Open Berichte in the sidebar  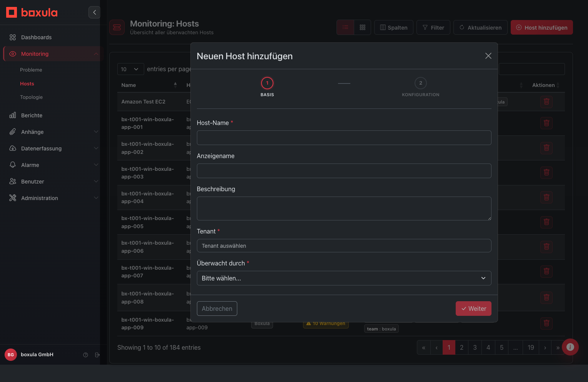point(32,115)
